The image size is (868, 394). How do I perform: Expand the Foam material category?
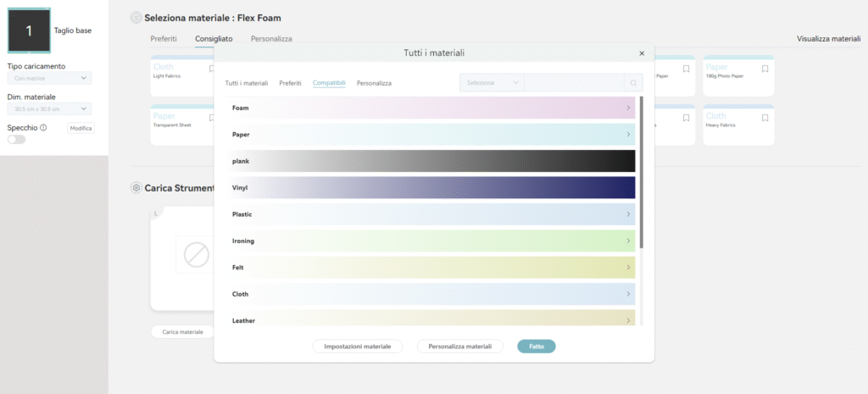(x=432, y=108)
